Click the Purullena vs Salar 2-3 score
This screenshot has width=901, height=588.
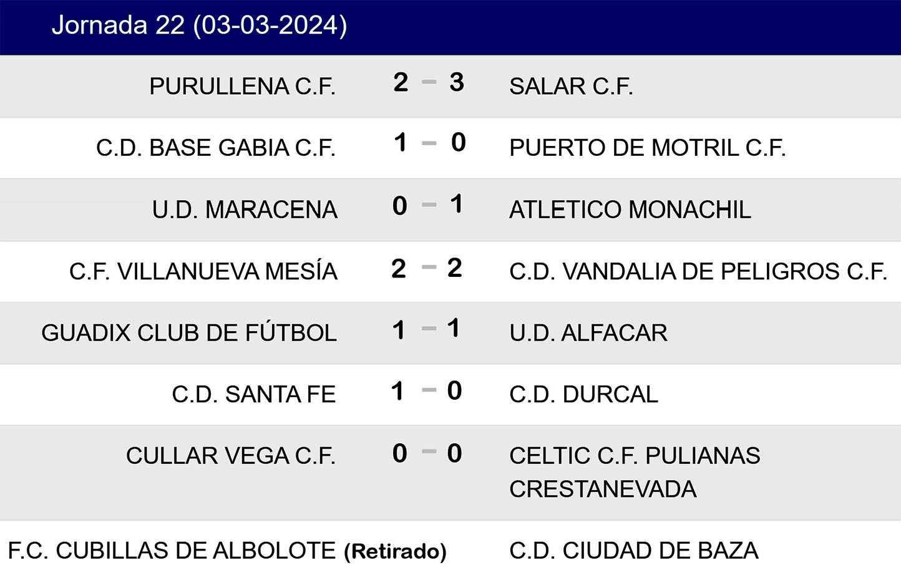click(x=429, y=82)
